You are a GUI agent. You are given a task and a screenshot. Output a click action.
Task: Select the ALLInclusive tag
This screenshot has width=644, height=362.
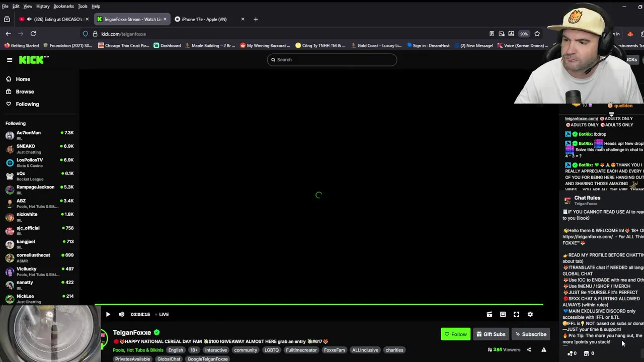(x=365, y=350)
